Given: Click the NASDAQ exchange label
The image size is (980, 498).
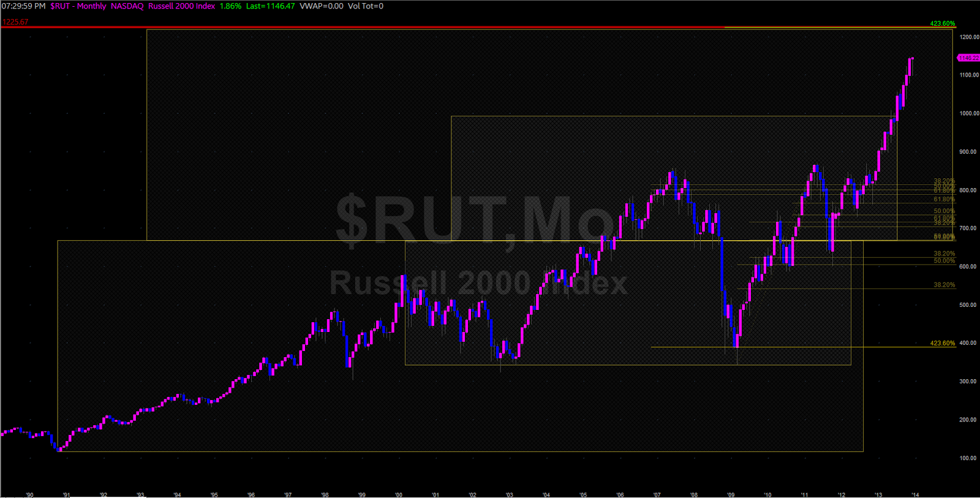Looking at the screenshot, I should [x=127, y=6].
